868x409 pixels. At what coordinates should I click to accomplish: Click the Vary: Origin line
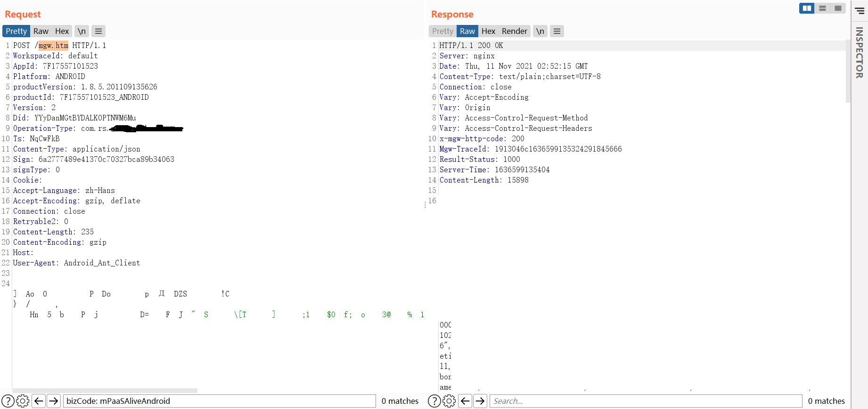[x=465, y=107]
